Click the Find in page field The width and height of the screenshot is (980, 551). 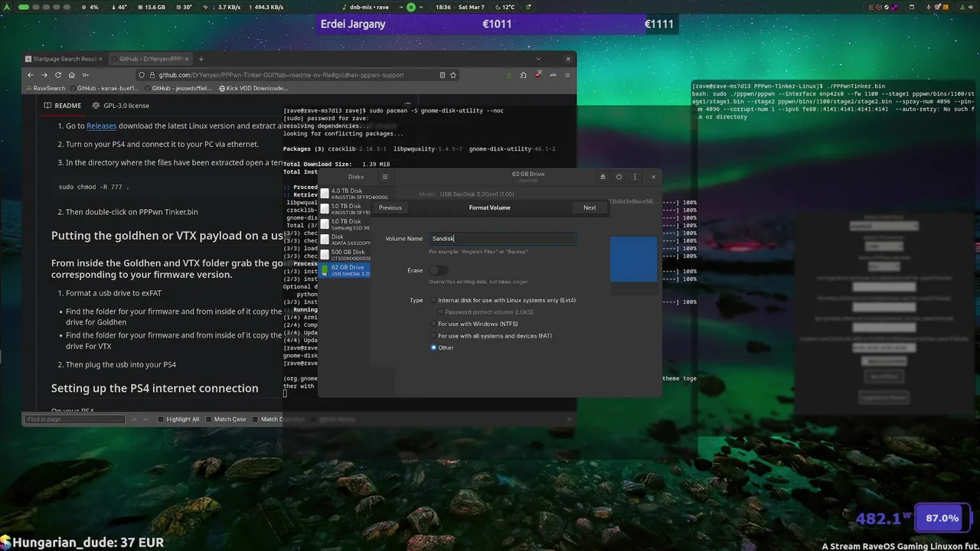click(x=75, y=419)
